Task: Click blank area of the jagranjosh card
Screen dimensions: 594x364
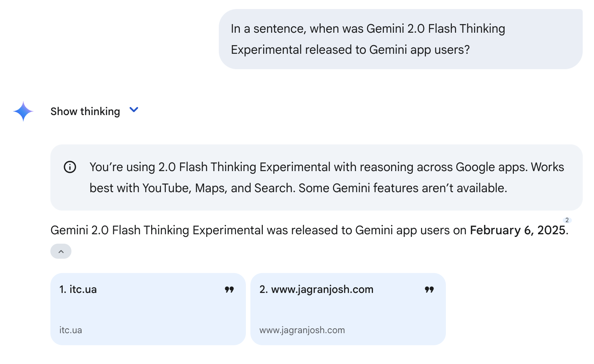Action: pyautogui.click(x=348, y=311)
